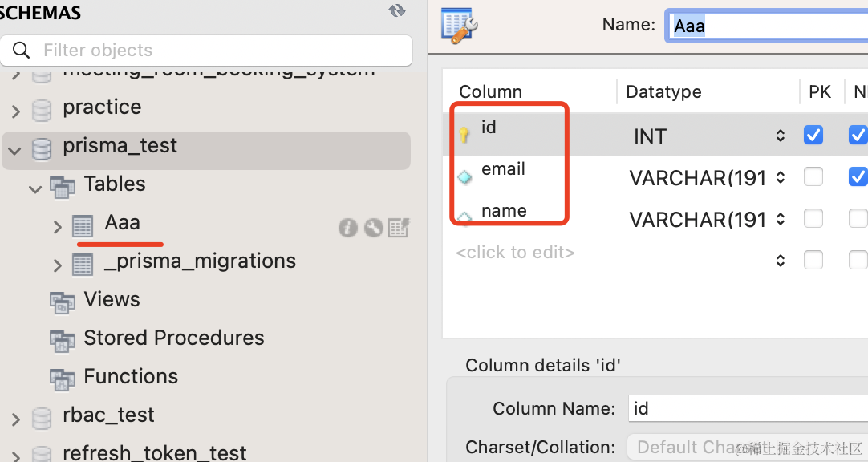Check the PK checkbox for name
The height and width of the screenshot is (462, 868).
point(813,218)
